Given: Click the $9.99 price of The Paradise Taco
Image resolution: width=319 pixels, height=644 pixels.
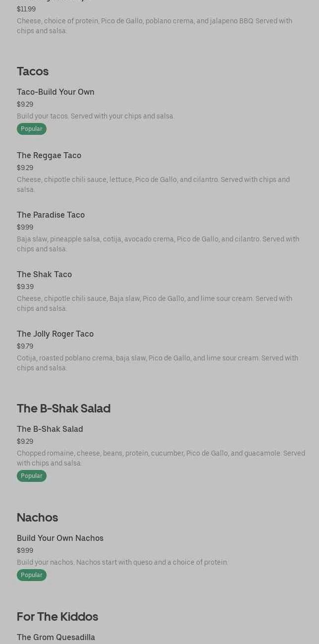Looking at the screenshot, I should (x=25, y=228).
